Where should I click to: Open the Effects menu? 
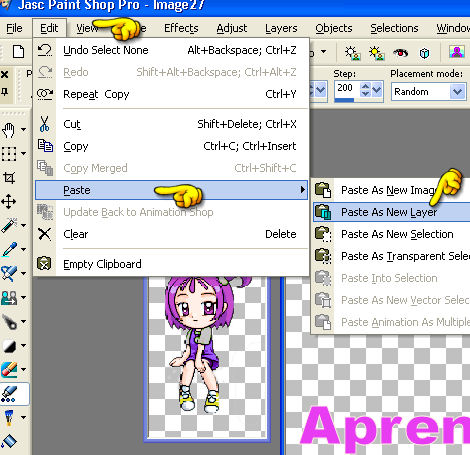tap(181, 28)
